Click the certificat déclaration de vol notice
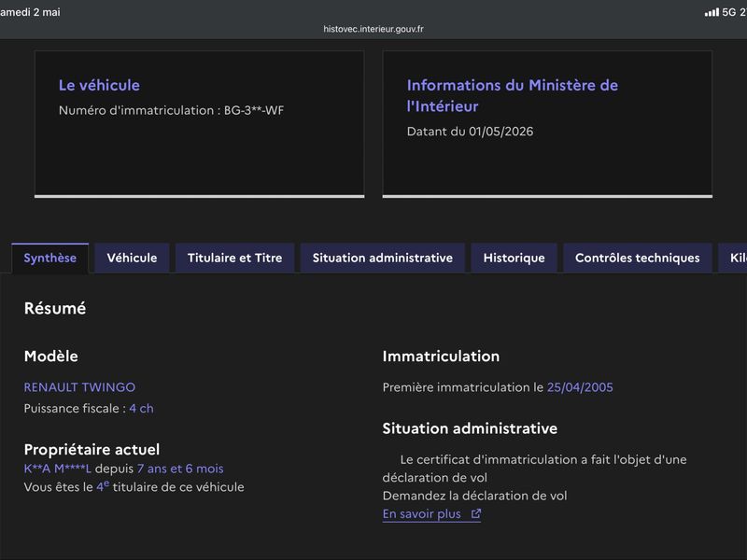 [x=534, y=469]
